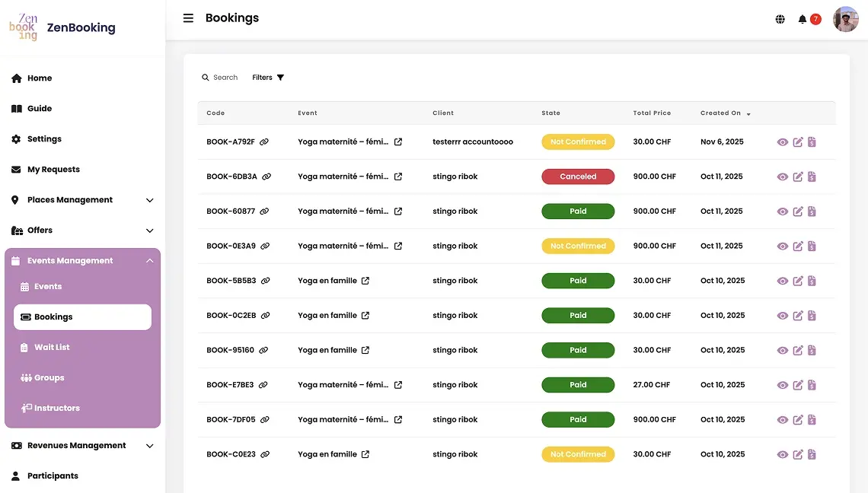Screen dimensions: 868x493
Task: Sort by Created On column arrow
Action: coord(748,114)
